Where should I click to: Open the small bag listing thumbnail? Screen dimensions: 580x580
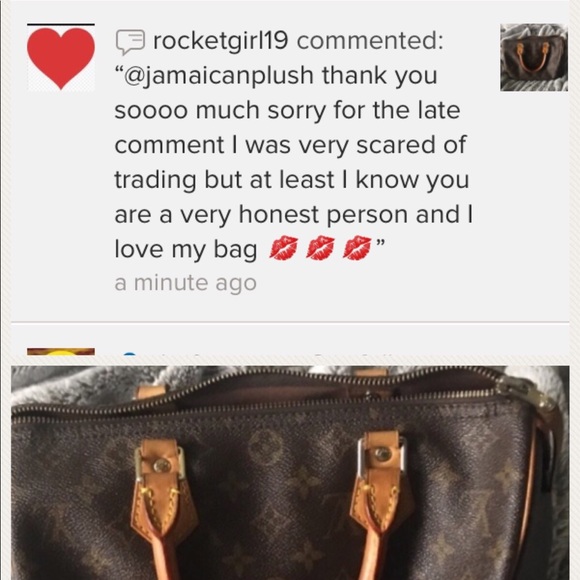pos(534,57)
